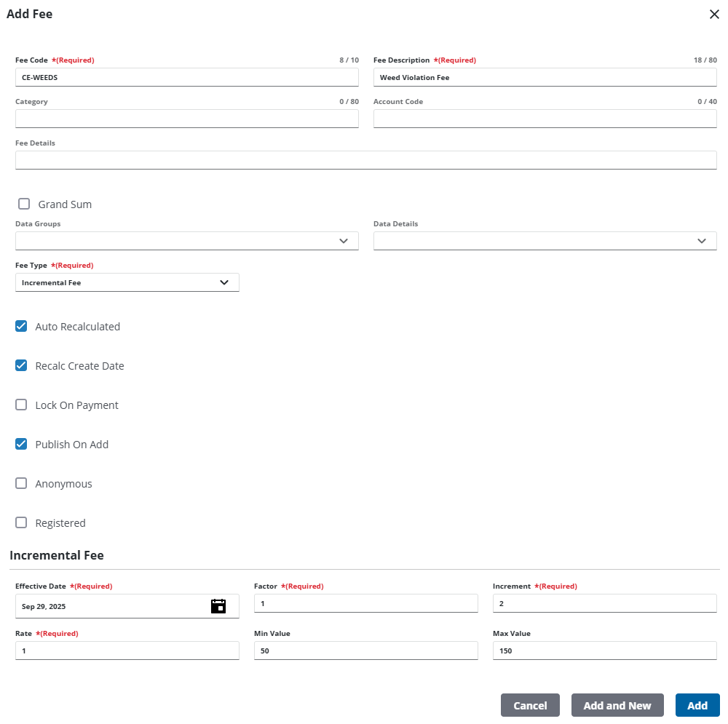Tick the Anonymous checkbox
The height and width of the screenshot is (724, 728).
pos(21,484)
